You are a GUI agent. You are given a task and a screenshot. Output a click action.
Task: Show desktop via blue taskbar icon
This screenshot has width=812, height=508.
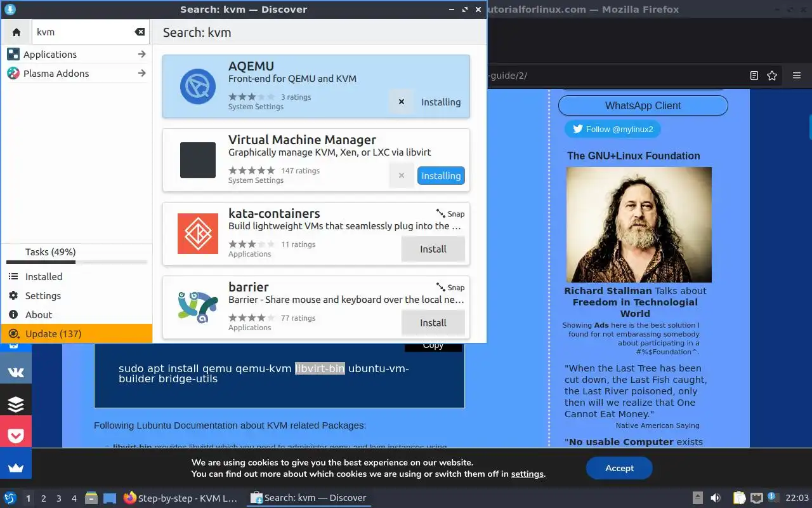[110, 498]
